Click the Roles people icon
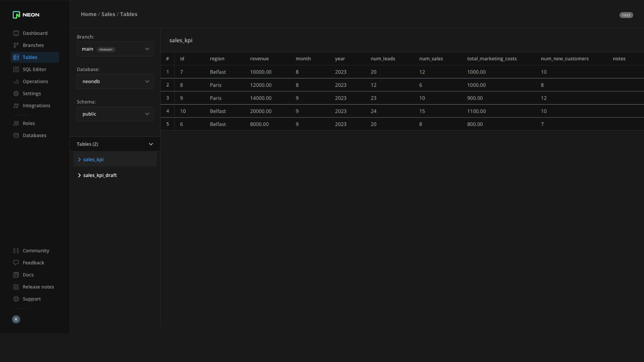 tap(16, 123)
